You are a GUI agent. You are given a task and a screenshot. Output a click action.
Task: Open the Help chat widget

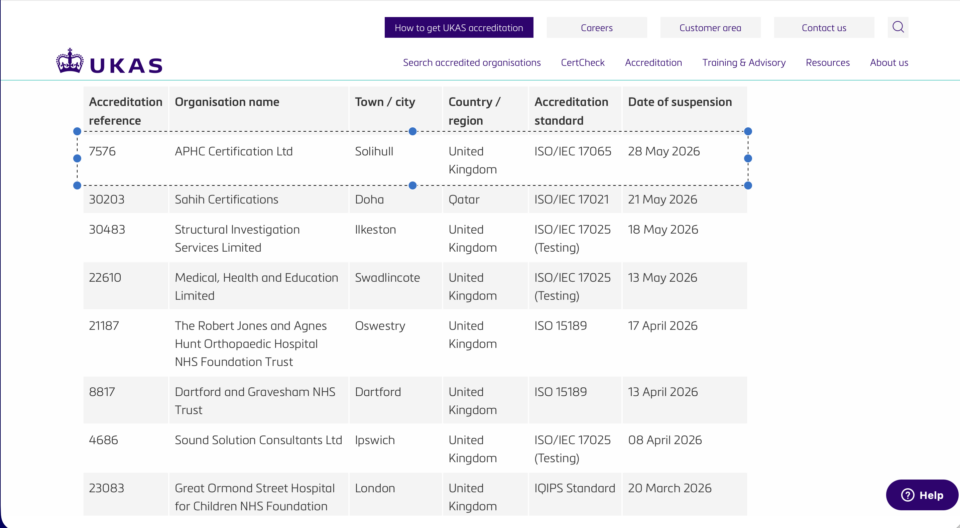click(922, 495)
